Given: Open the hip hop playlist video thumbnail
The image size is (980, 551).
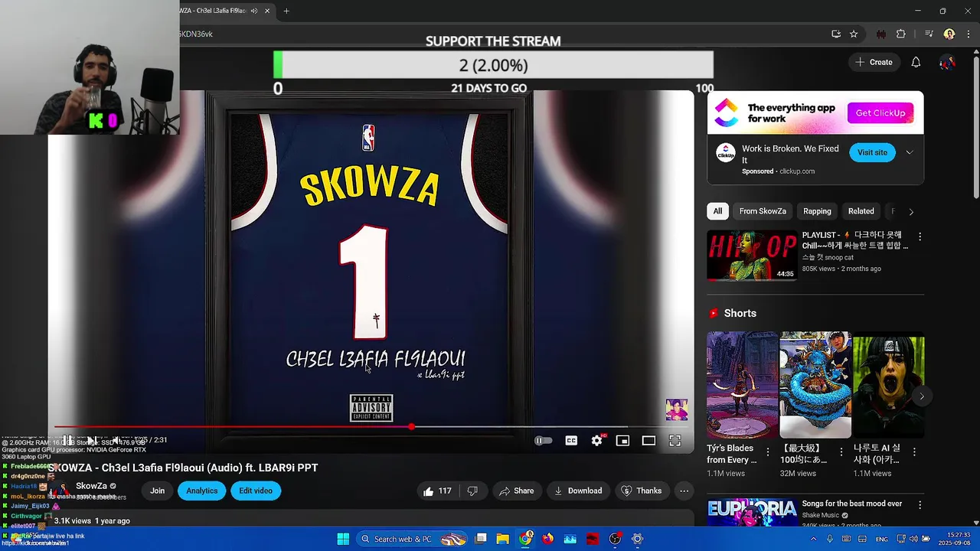Looking at the screenshot, I should point(752,256).
